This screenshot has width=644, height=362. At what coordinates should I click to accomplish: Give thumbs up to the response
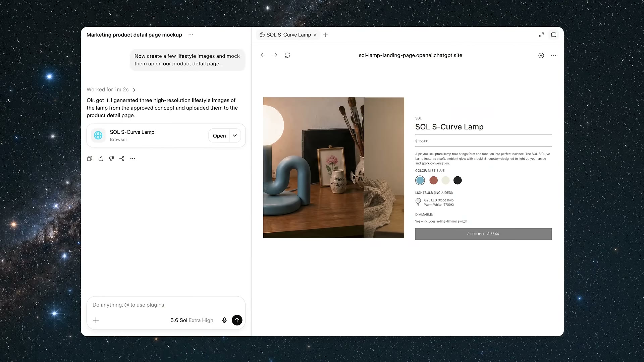101,159
